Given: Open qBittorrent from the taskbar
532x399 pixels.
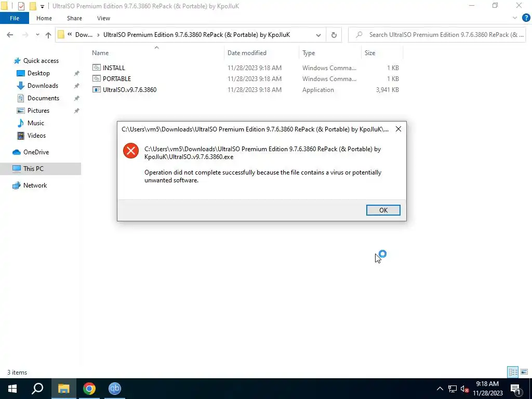Looking at the screenshot, I should (x=115, y=389).
